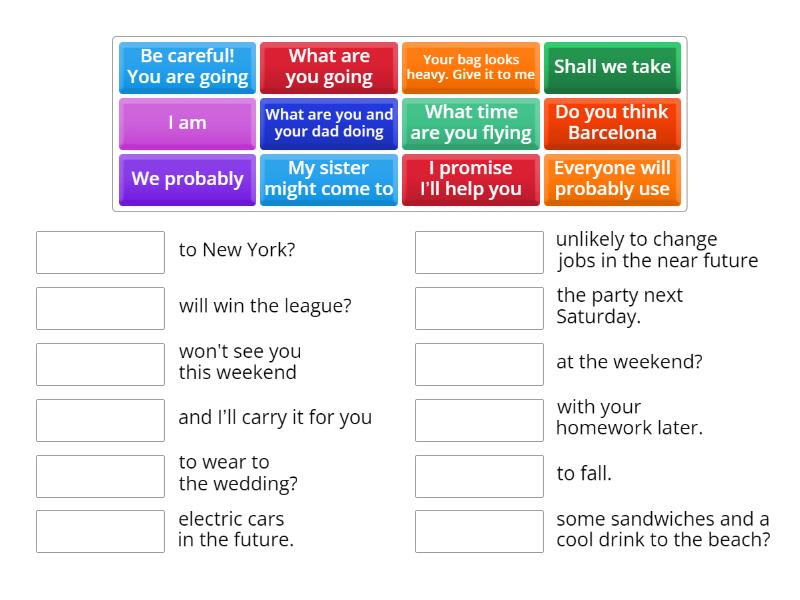Screen dimensions: 800x600
Task: Click the 'What time are you flying' tile
Action: [x=471, y=123]
